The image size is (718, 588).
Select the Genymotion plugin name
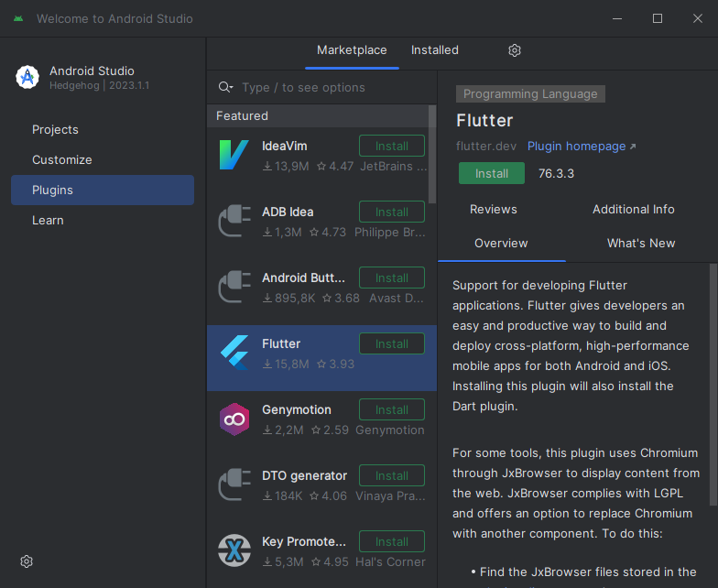[x=297, y=410]
